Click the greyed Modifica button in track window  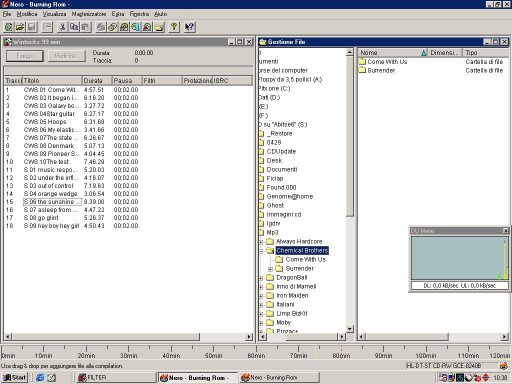click(x=66, y=56)
